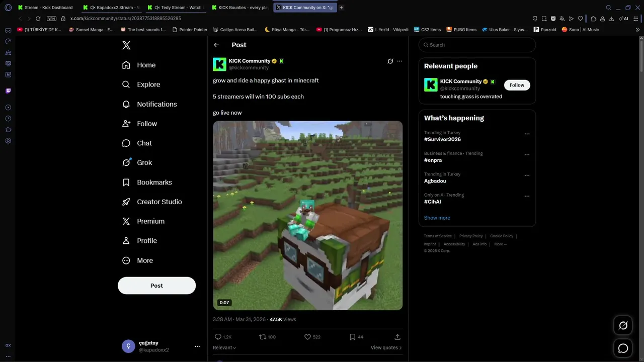Open GX Corner gamepad icon in sidebar
The image size is (644, 362).
(8, 31)
